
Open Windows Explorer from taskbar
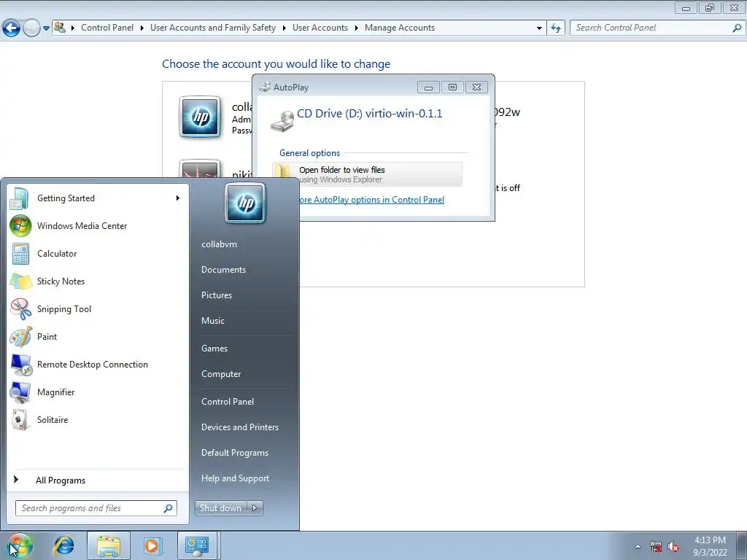pos(108,545)
